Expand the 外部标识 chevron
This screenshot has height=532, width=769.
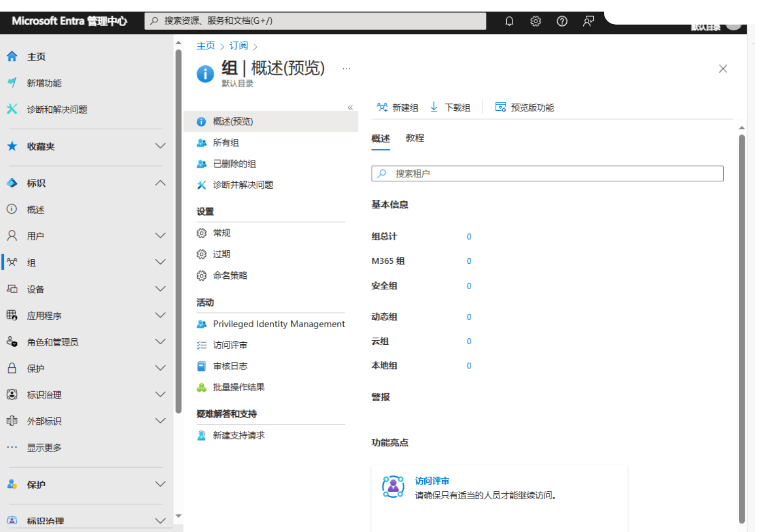pos(161,421)
